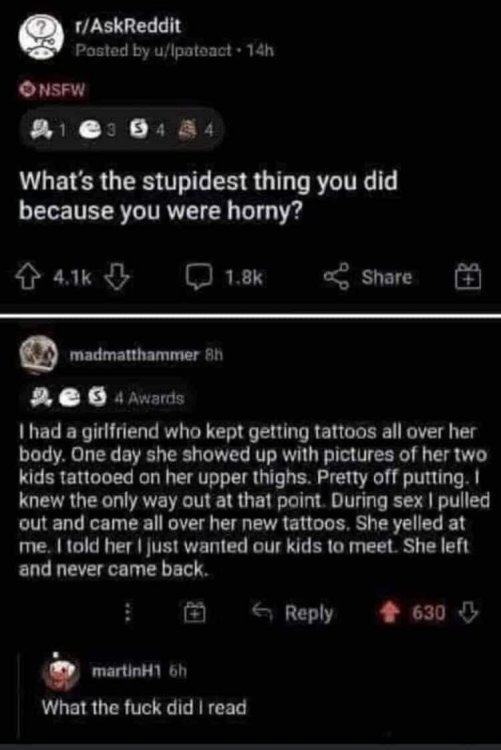
Task: Click the NSFW tag
Action: (x=53, y=90)
